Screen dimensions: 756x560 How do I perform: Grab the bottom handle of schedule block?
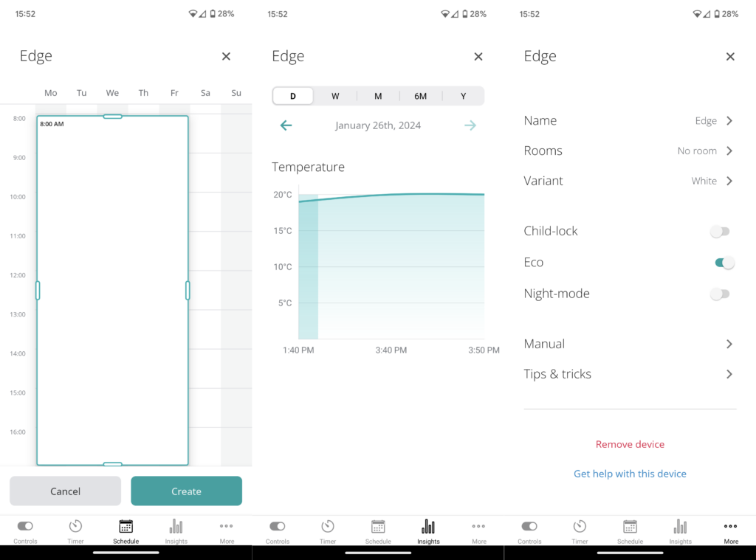[112, 464]
